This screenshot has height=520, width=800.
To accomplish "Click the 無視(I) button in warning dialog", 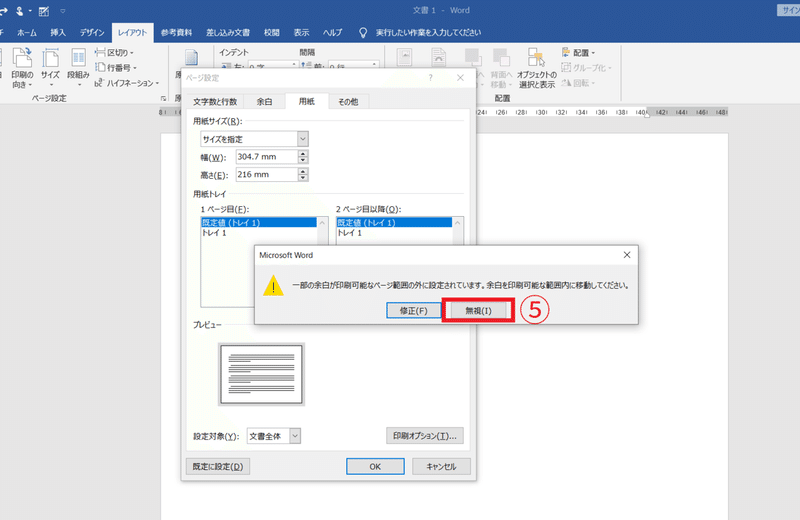I will [478, 310].
